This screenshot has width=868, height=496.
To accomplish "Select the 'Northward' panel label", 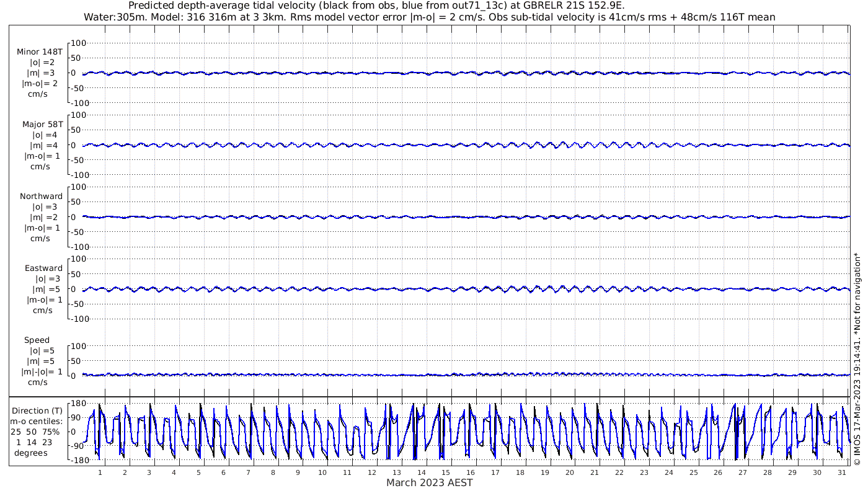I will point(41,196).
